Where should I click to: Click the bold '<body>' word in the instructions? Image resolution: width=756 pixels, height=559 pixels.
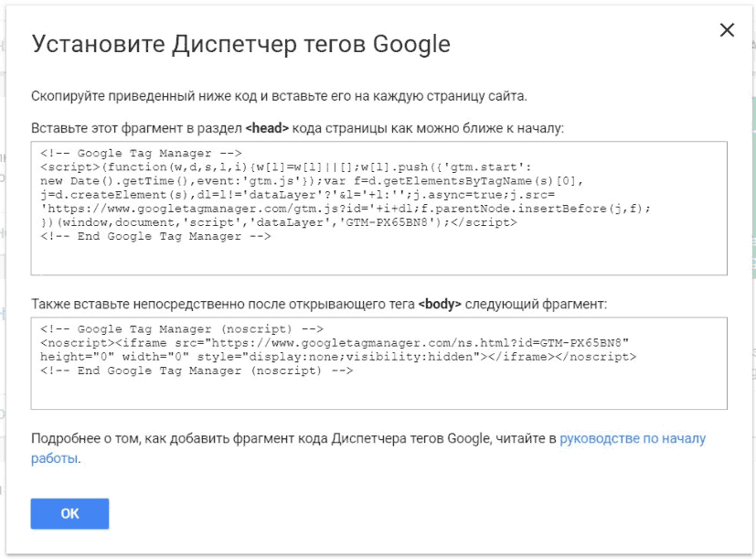pos(439,304)
